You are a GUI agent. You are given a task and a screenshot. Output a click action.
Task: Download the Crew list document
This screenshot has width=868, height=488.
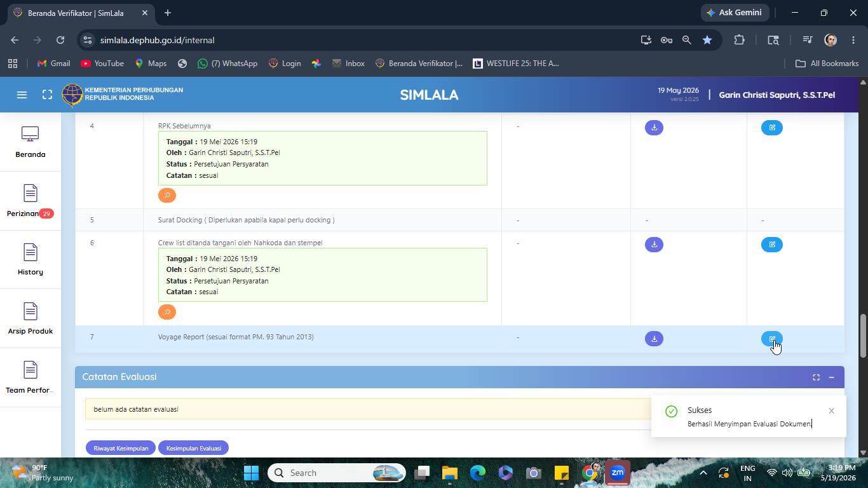pyautogui.click(x=654, y=245)
